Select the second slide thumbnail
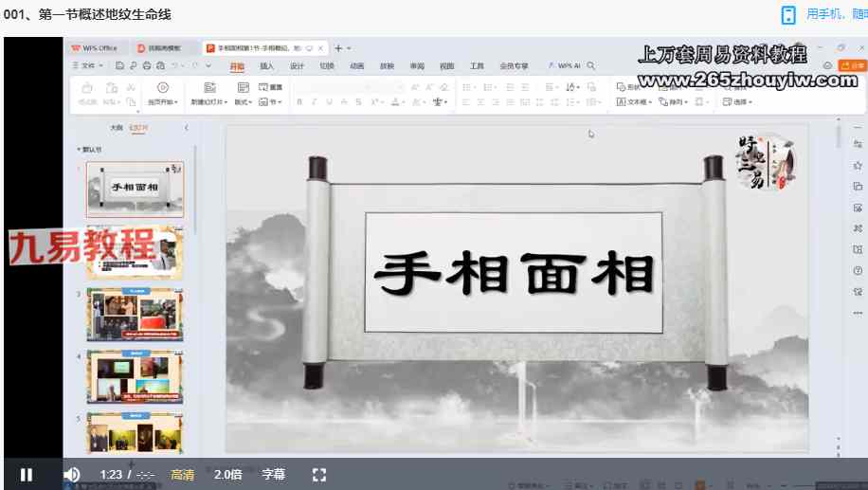868x490 pixels. pos(135,252)
